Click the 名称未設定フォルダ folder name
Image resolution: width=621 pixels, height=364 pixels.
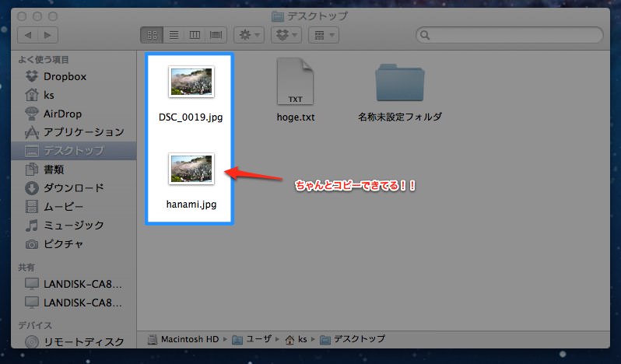400,117
